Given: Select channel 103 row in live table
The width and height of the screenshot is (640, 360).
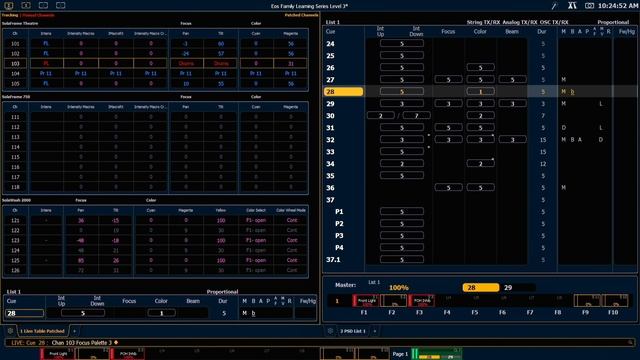Looking at the screenshot, I should (x=155, y=64).
